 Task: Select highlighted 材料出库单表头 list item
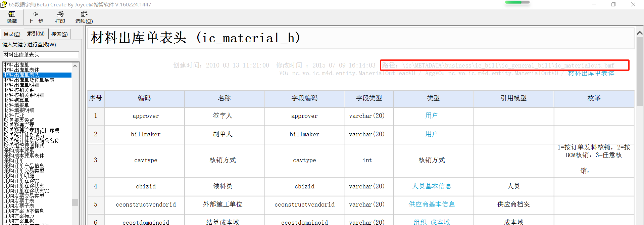tap(37, 75)
